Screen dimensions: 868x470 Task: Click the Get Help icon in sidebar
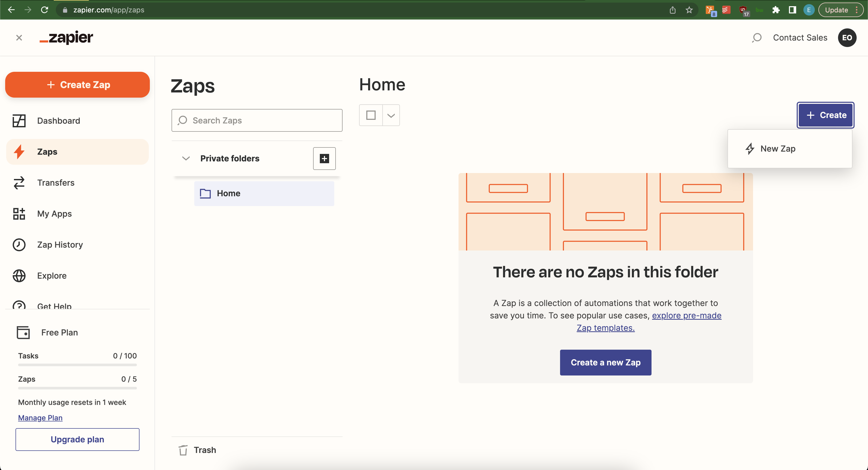(19, 304)
